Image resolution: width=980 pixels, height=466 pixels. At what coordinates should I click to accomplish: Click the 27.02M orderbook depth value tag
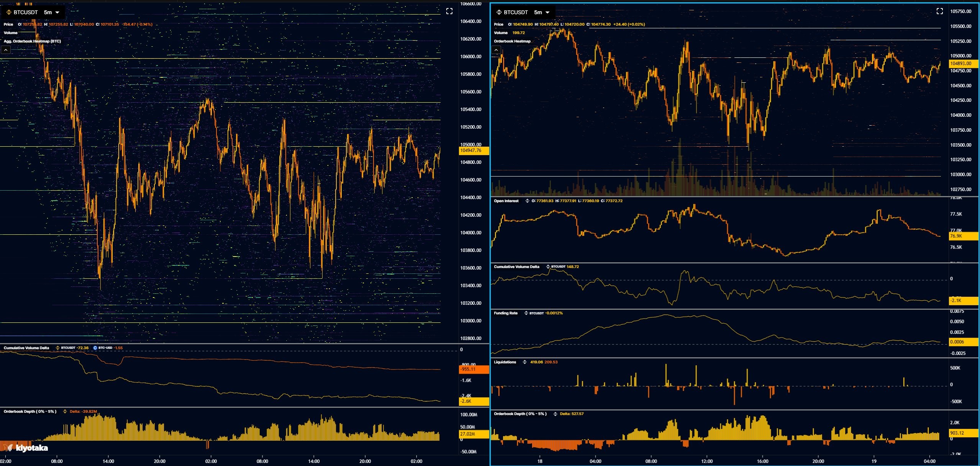point(474,434)
